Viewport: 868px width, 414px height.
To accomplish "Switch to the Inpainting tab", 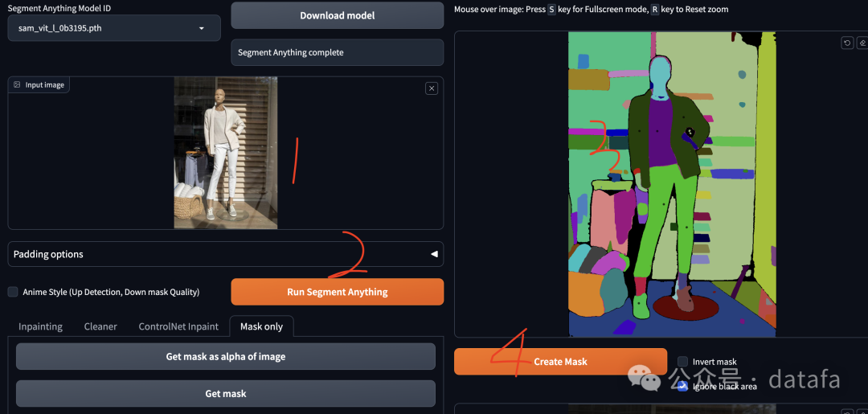I will [x=40, y=326].
